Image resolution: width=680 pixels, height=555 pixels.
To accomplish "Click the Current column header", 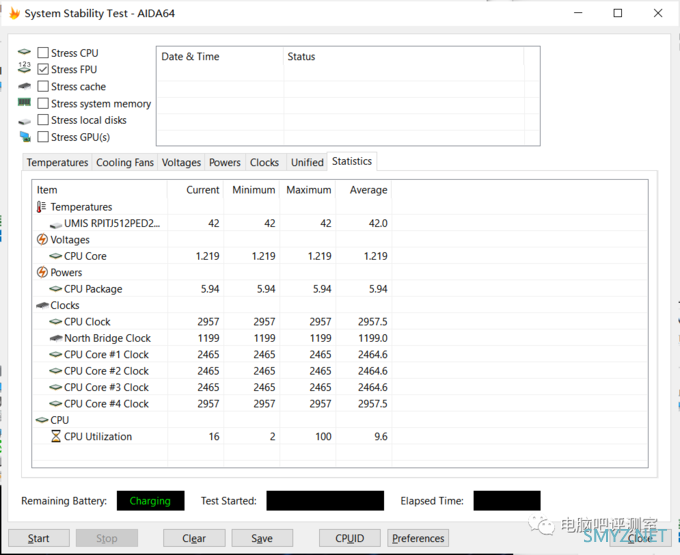I will click(196, 190).
